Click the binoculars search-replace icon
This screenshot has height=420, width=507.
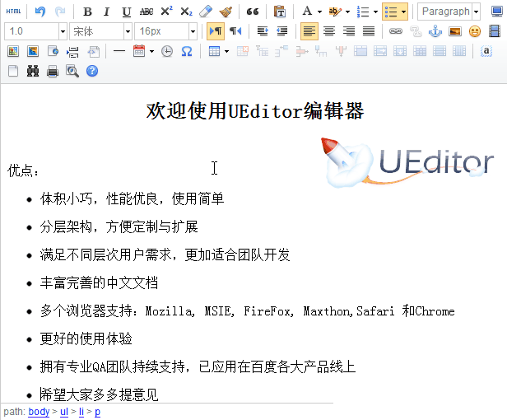[x=33, y=71]
